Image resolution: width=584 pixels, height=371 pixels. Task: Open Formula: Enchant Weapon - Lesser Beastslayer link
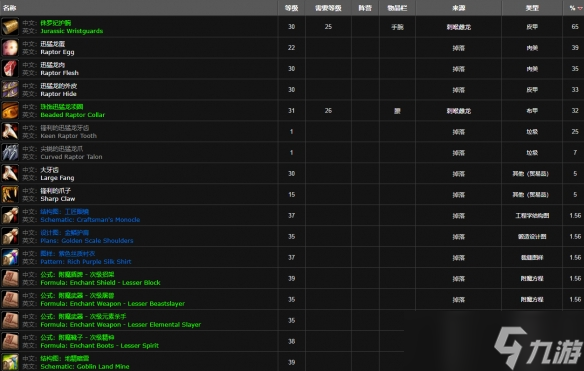click(112, 304)
